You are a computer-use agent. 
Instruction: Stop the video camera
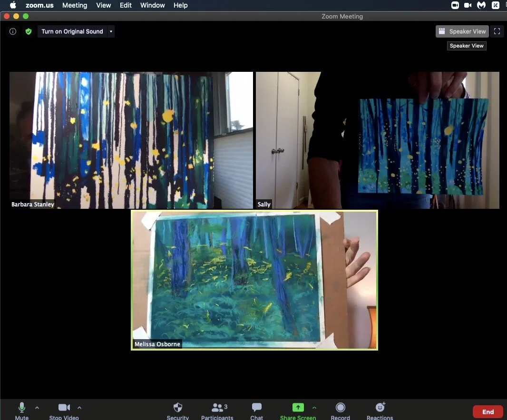tap(64, 409)
